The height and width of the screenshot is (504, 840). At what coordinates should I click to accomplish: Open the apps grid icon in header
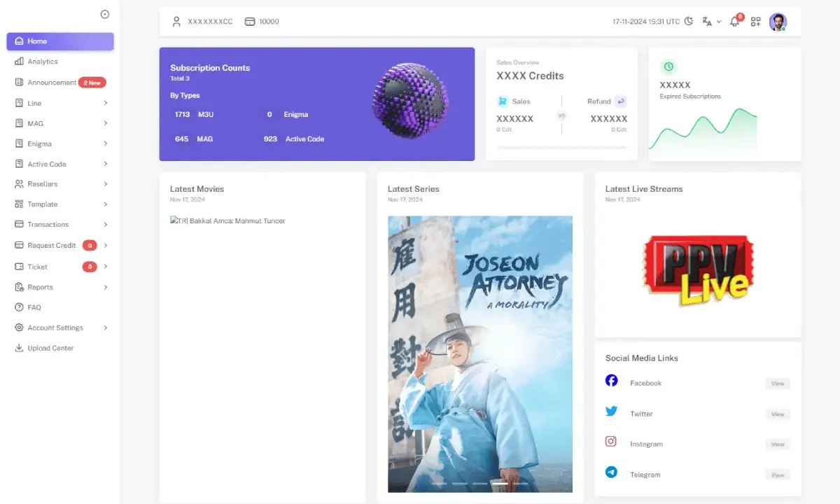(x=755, y=22)
